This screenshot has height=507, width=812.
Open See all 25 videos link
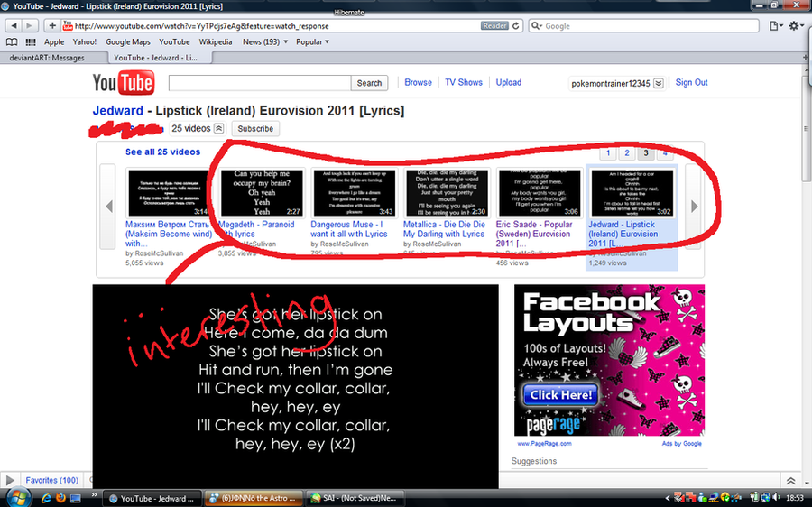pos(162,152)
